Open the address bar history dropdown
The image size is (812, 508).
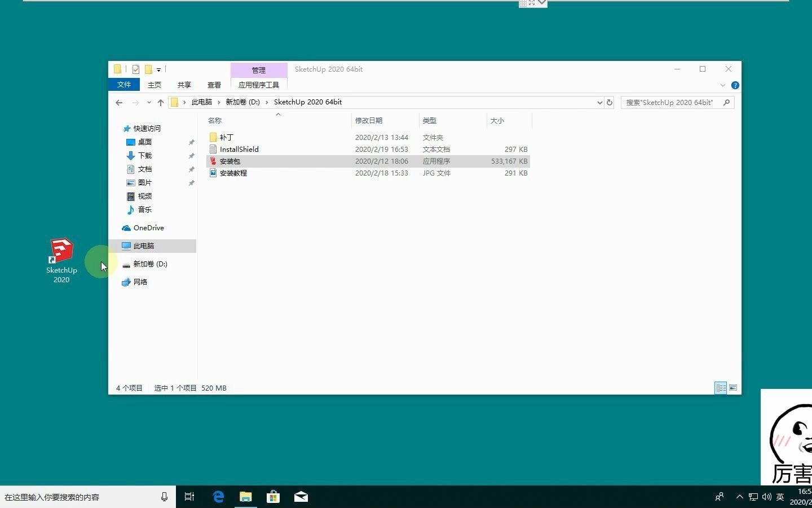pyautogui.click(x=599, y=102)
